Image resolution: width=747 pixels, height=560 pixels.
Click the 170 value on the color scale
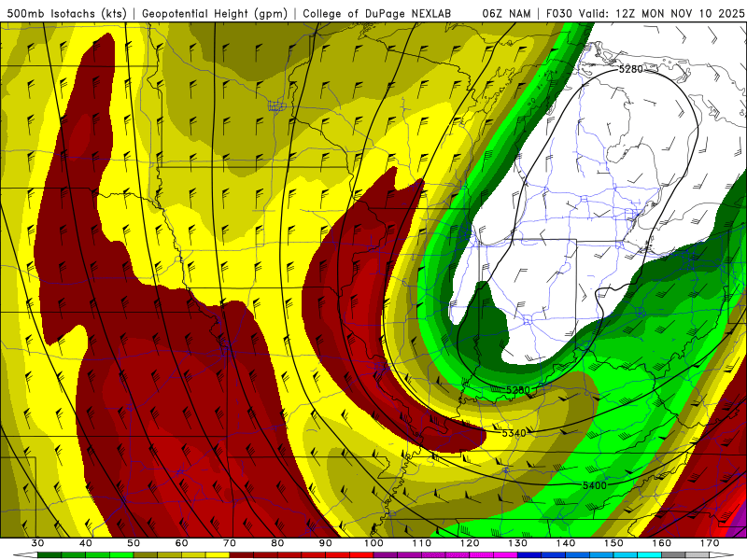(x=710, y=543)
